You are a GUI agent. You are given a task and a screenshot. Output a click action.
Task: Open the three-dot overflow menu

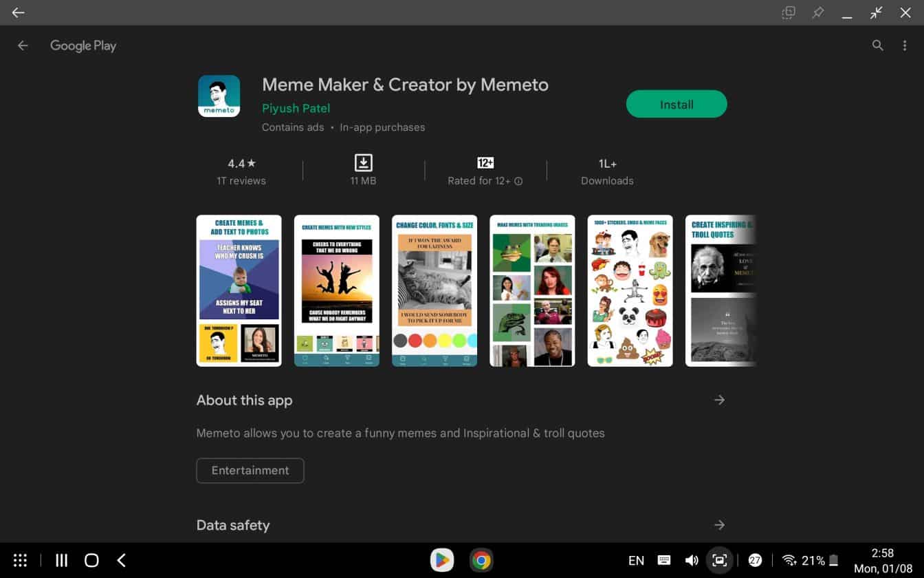coord(905,45)
